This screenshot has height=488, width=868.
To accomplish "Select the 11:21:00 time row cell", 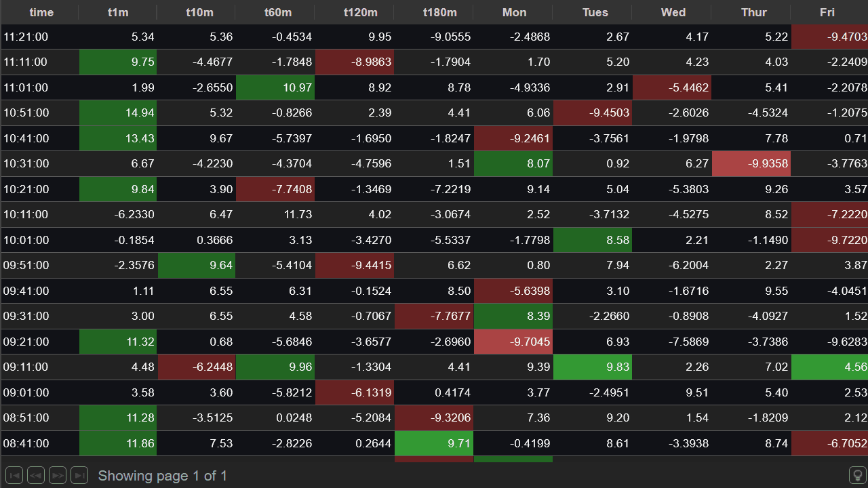I will (39, 37).
